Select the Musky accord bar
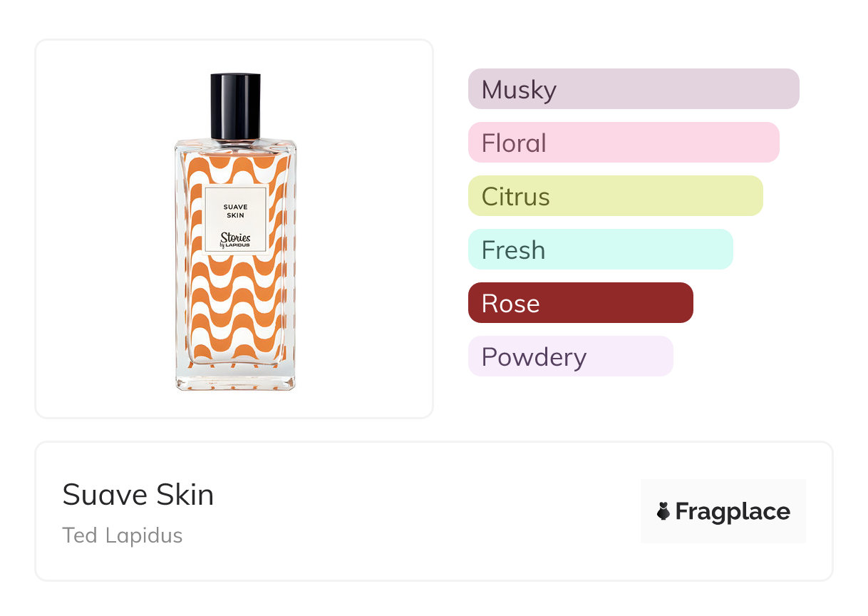Screen dimensions: 868x616 [x=633, y=89]
